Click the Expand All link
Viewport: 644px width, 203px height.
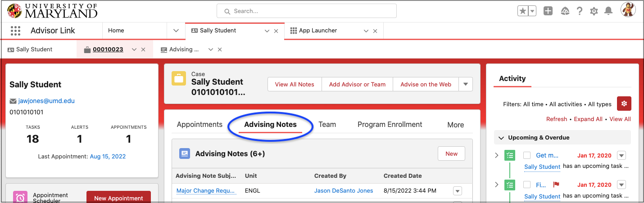588,119
